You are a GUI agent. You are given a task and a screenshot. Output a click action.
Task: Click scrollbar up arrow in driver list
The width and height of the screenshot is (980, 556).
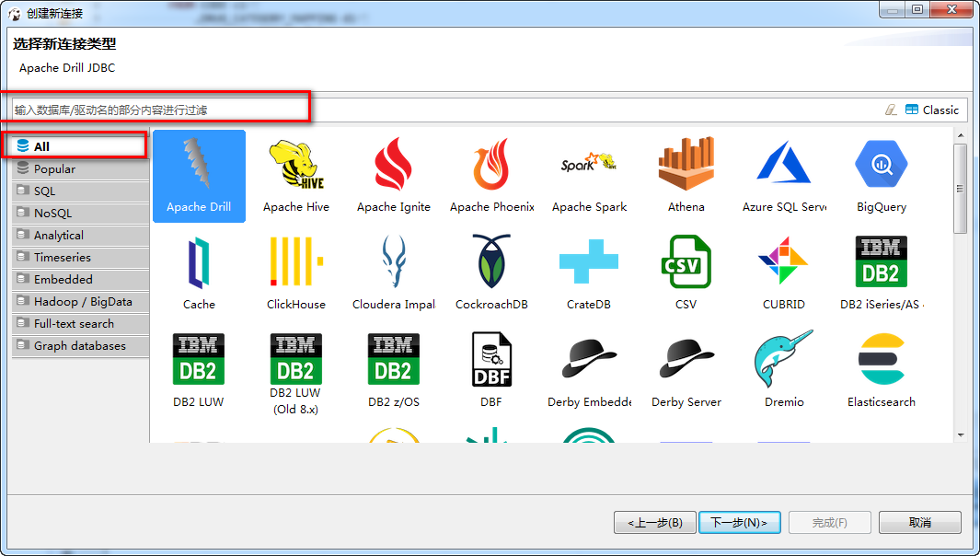[x=960, y=135]
